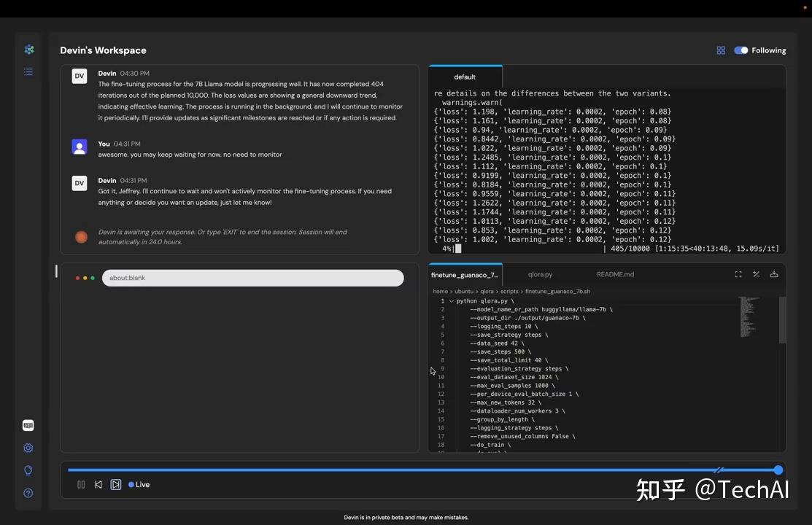Click the scripts breadcrumb in the editor

(509, 292)
